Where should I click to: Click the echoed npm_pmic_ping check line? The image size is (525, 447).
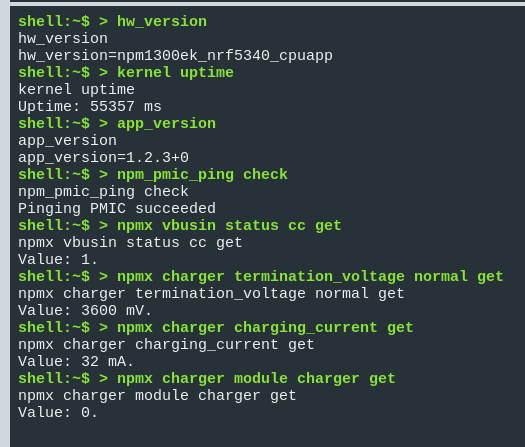point(103,192)
